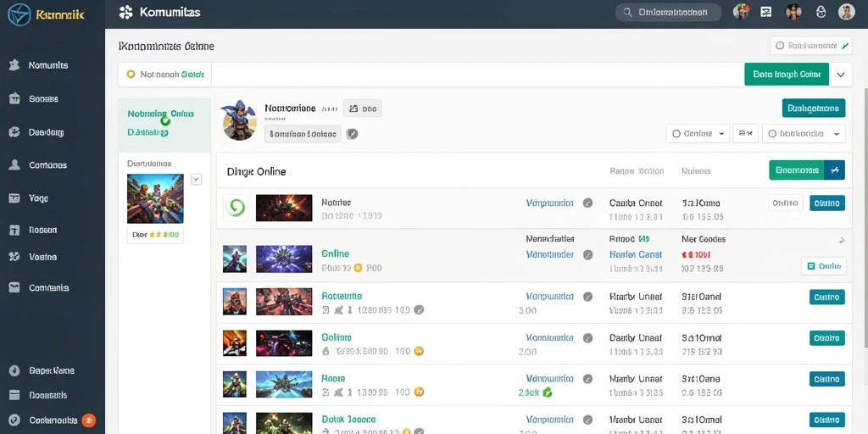Click the blue arrow icon on Gnomones button

835,170
